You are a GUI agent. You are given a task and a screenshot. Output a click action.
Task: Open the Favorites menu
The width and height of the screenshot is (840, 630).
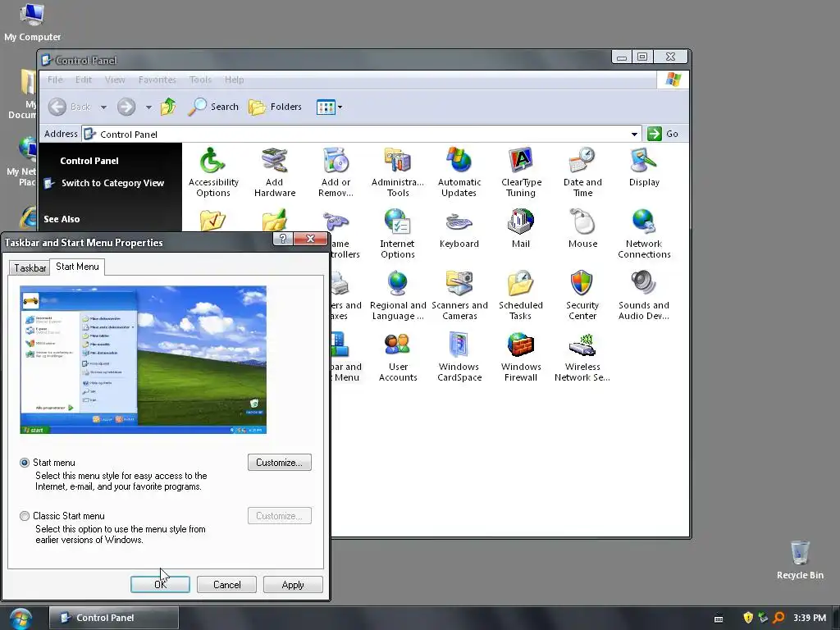pos(157,80)
